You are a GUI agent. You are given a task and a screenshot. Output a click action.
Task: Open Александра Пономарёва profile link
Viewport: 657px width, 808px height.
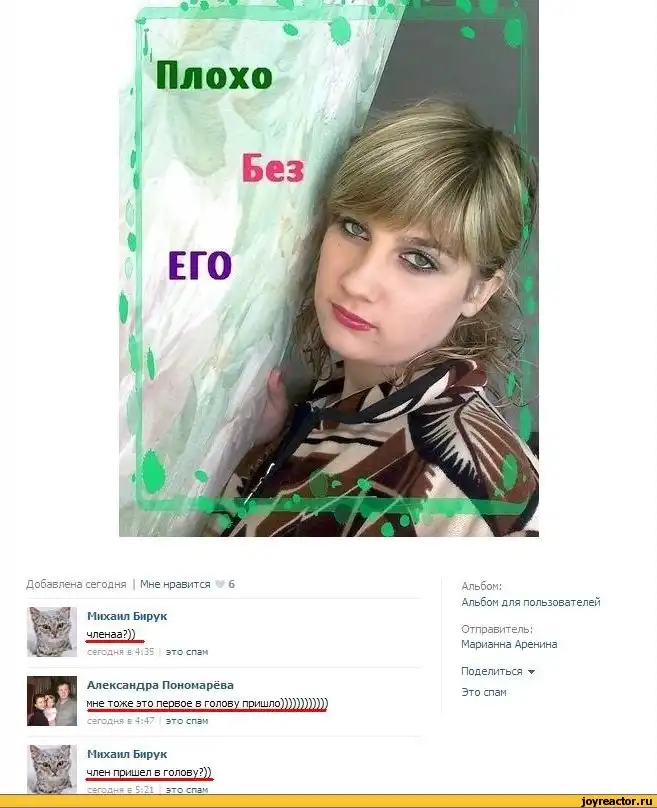coord(160,685)
